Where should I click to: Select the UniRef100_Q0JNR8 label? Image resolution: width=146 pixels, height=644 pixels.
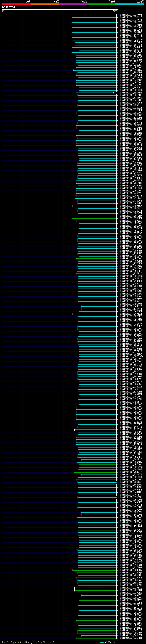(131, 47)
